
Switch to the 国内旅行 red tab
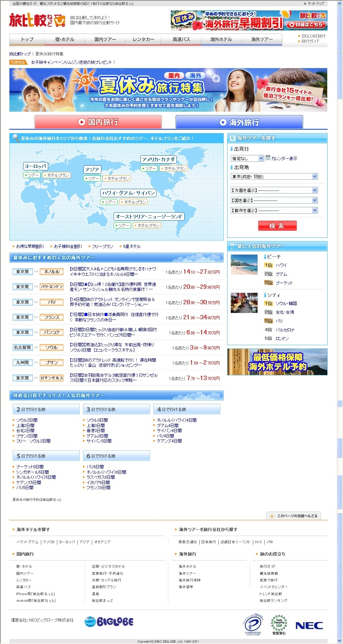pos(98,122)
